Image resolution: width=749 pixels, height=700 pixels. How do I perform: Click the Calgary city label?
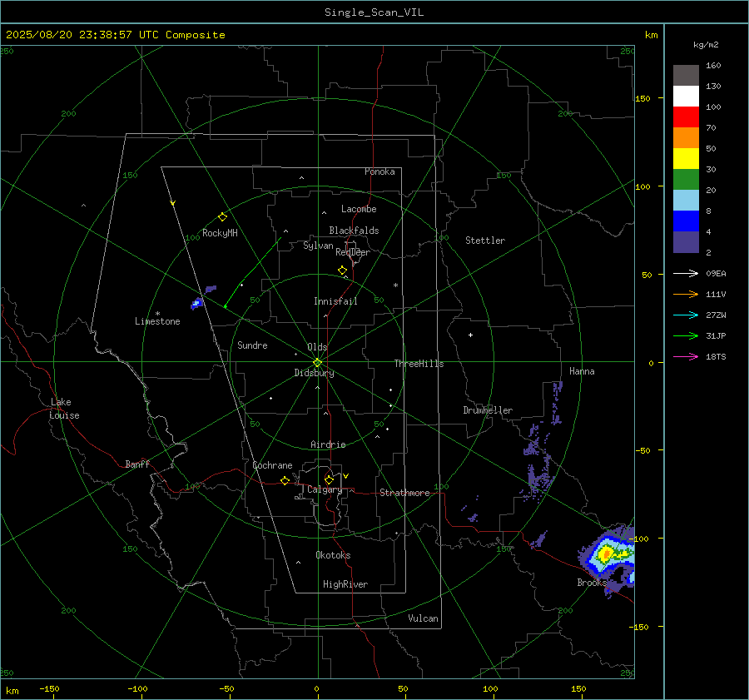[325, 489]
